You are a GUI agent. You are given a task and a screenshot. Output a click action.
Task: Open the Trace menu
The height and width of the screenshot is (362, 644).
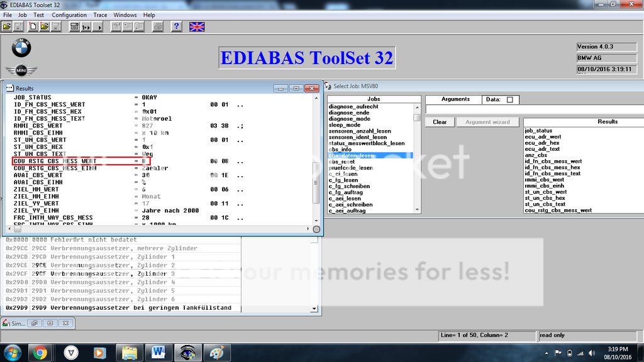(100, 15)
